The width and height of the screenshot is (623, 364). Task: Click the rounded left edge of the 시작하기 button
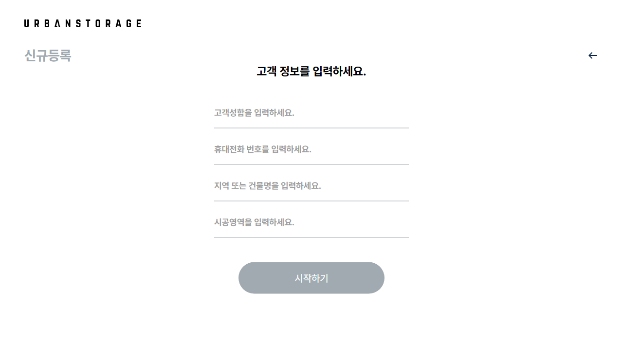(x=246, y=278)
